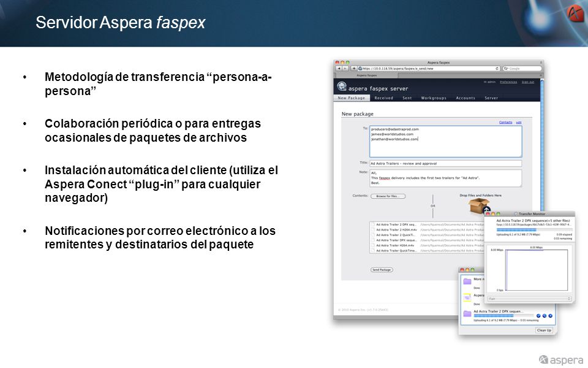Open transfer monitor with first blue round icon
The height and width of the screenshot is (368, 588).
[538, 316]
